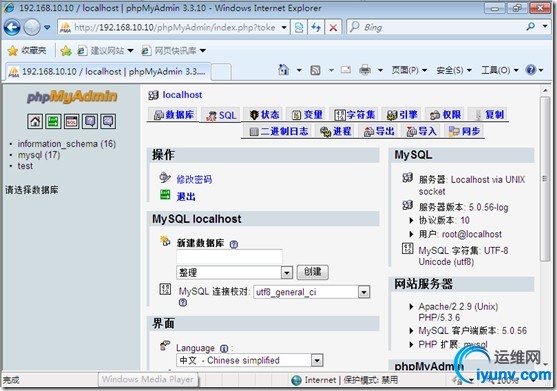
Task: Click the IE home page icon
Action: pyautogui.click(x=283, y=70)
